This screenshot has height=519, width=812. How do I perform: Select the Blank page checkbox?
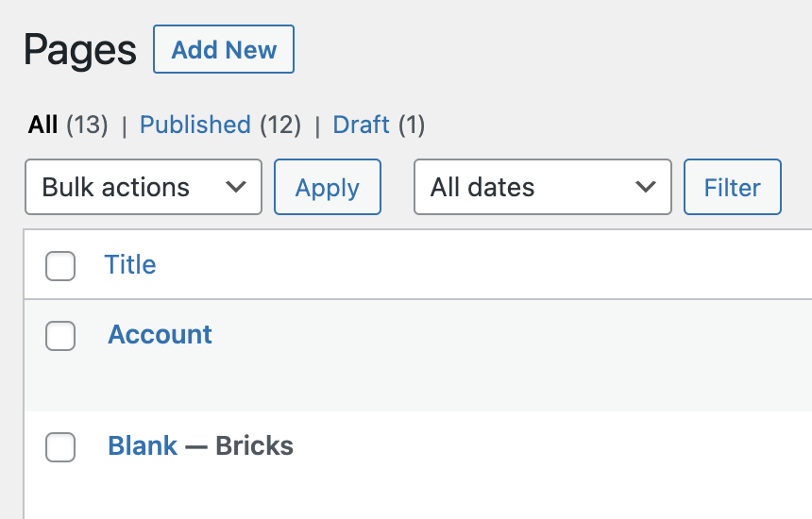pos(60,447)
